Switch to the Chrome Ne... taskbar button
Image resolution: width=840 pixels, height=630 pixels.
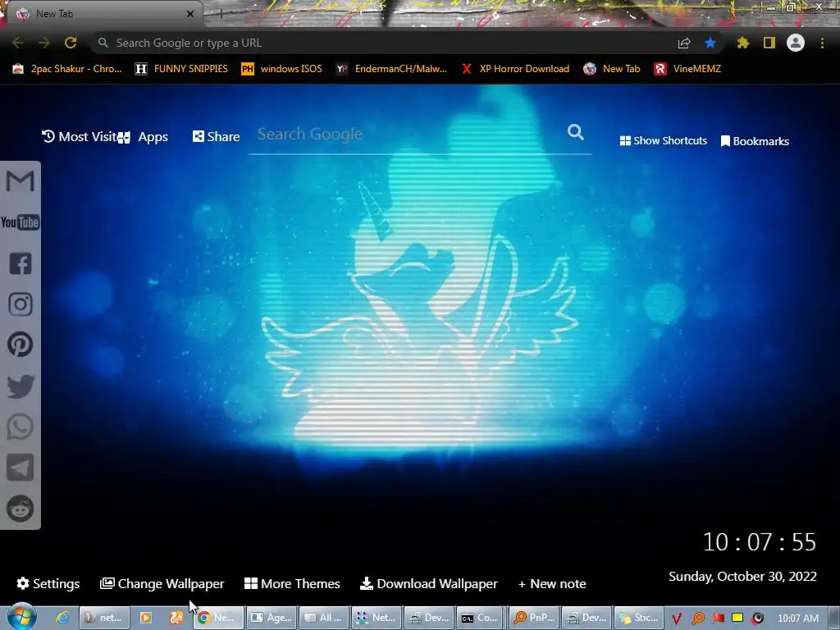coord(218,618)
